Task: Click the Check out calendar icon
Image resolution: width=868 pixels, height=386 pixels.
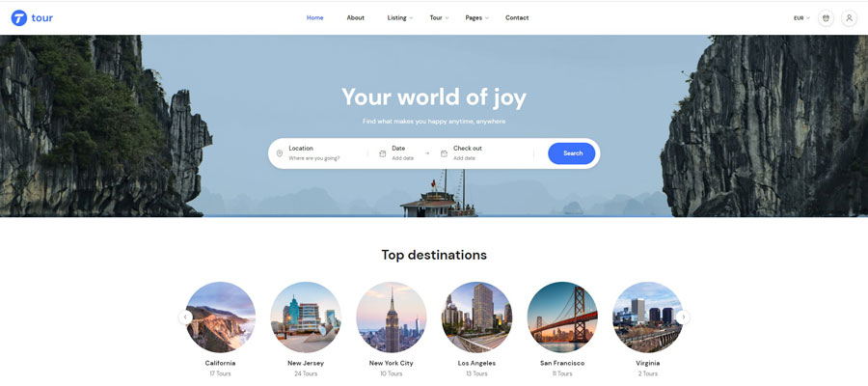Action: (444, 153)
